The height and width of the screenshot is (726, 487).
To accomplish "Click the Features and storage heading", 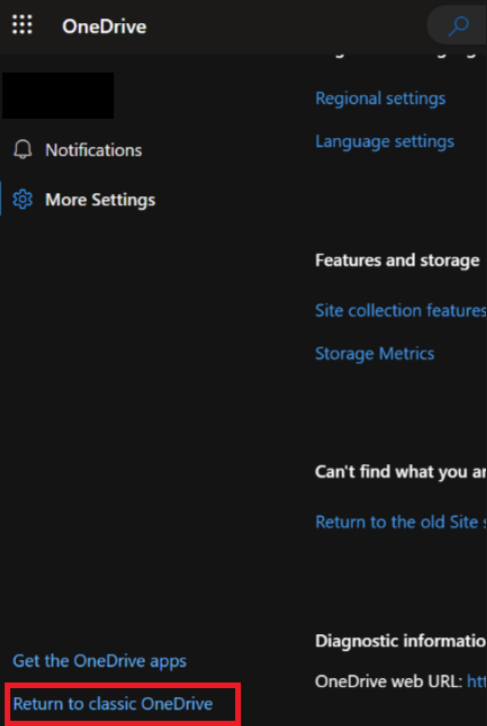I will click(x=397, y=261).
